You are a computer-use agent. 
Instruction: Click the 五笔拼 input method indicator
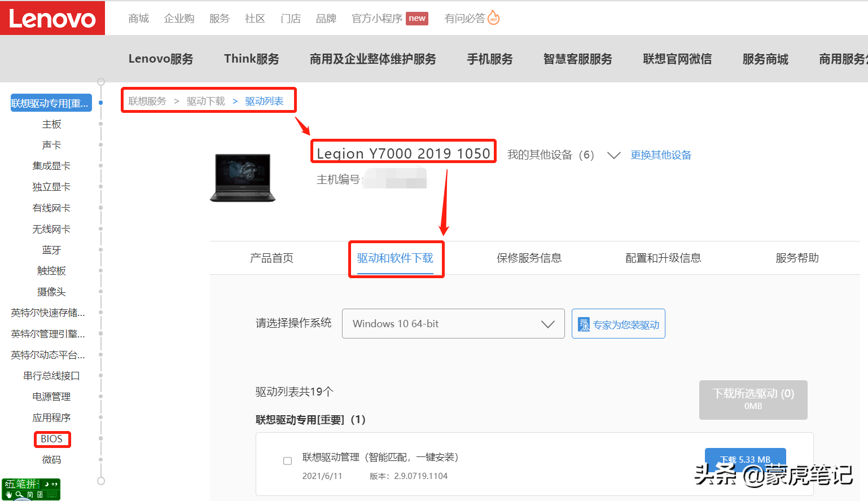click(31, 489)
